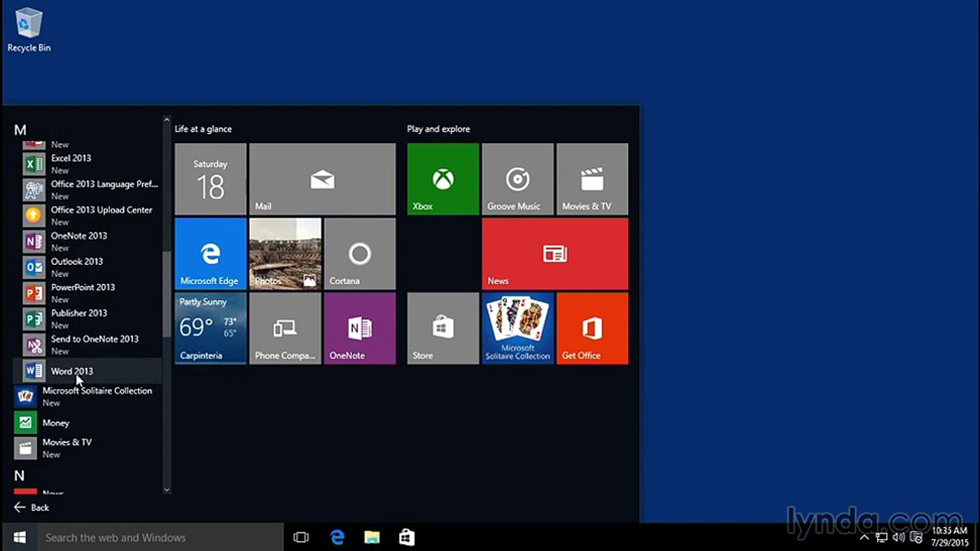The image size is (980, 551).
Task: Open the weather tile for Carpinteria
Action: (210, 328)
